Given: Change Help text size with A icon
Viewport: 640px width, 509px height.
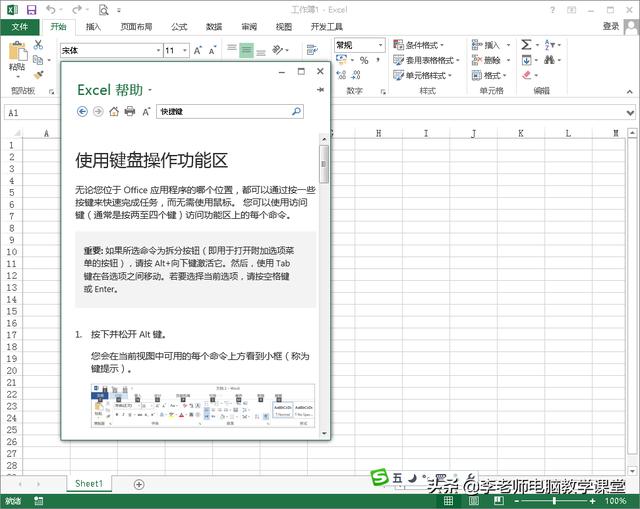Looking at the screenshot, I should (x=146, y=111).
